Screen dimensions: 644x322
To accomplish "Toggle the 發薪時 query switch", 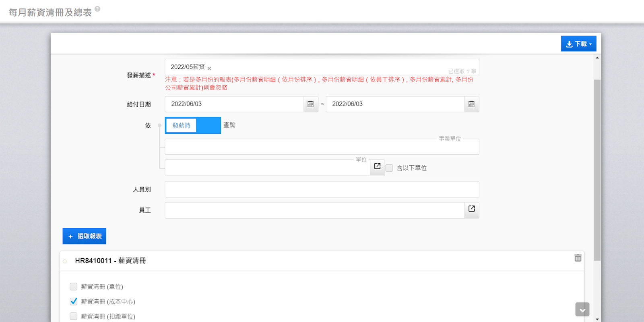I will 193,125.
